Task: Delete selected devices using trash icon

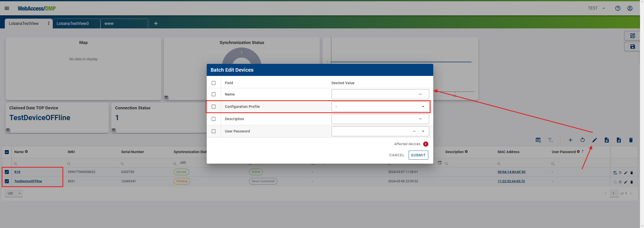Action: (631, 140)
